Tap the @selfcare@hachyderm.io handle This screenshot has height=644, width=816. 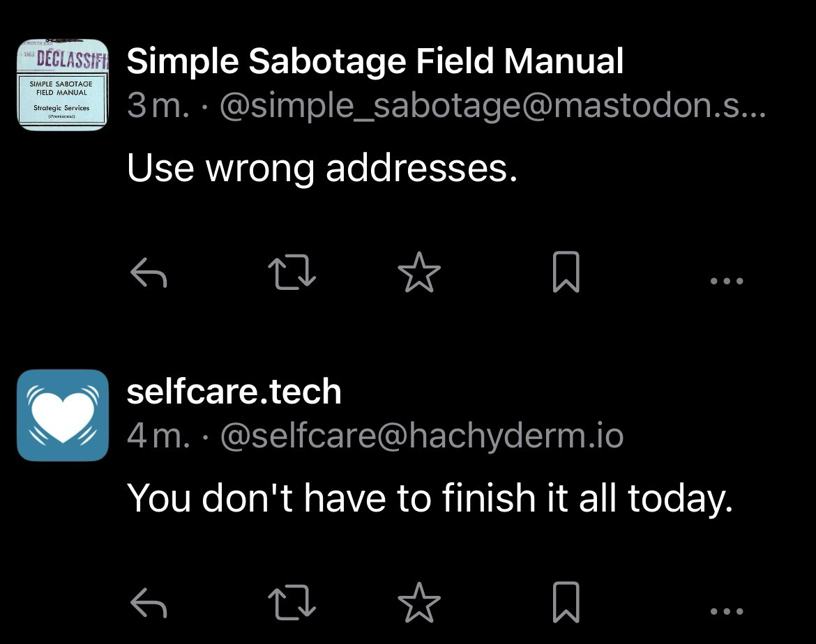pos(421,436)
